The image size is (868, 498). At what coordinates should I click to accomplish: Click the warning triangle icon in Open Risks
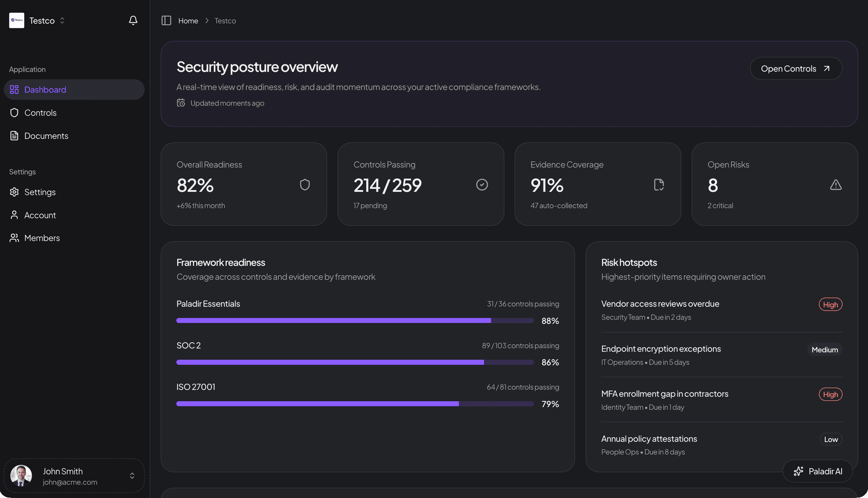click(836, 185)
